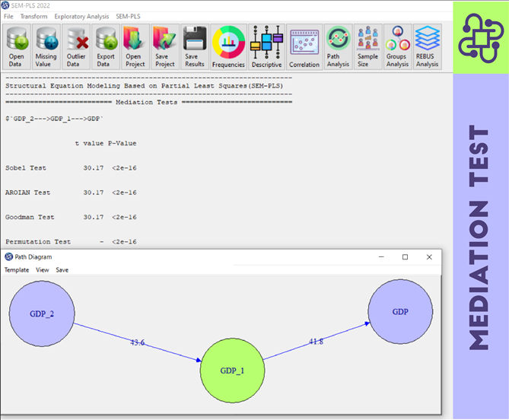Screen dimensions: 509x420
Task: Save the project with Save Project
Action: coord(165,46)
